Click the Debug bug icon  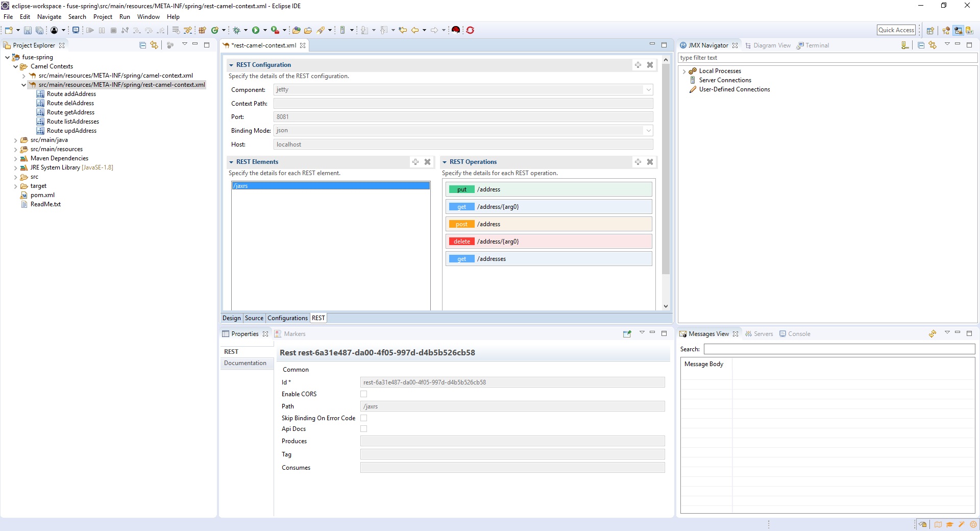click(236, 31)
